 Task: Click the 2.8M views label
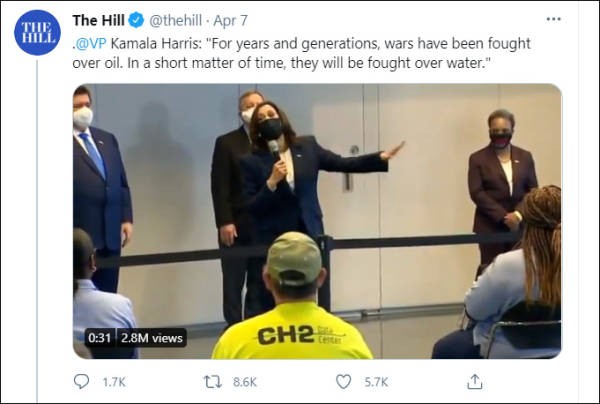[x=152, y=338]
